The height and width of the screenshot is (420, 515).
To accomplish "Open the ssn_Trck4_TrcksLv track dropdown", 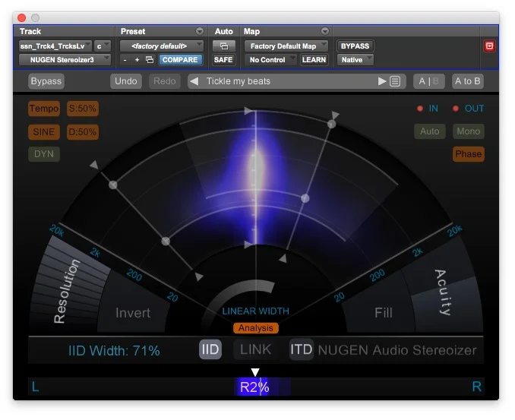I will point(55,46).
